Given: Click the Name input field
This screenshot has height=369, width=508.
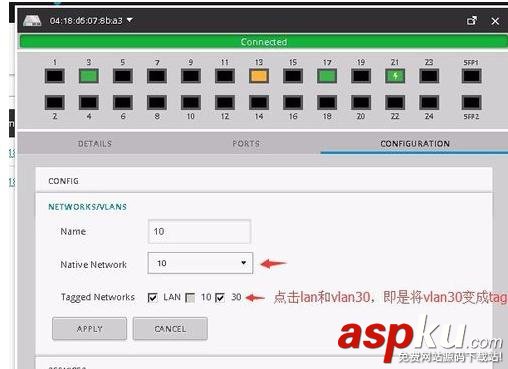Looking at the screenshot, I should (199, 231).
